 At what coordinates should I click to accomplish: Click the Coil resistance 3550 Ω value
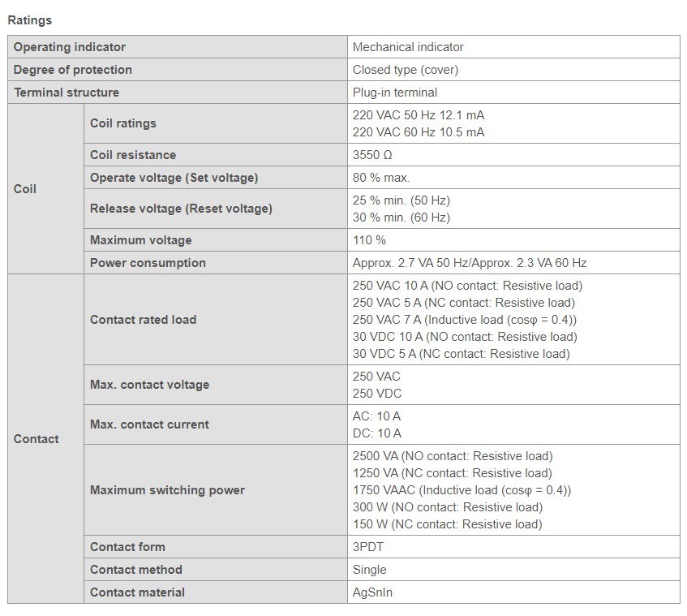click(x=372, y=155)
